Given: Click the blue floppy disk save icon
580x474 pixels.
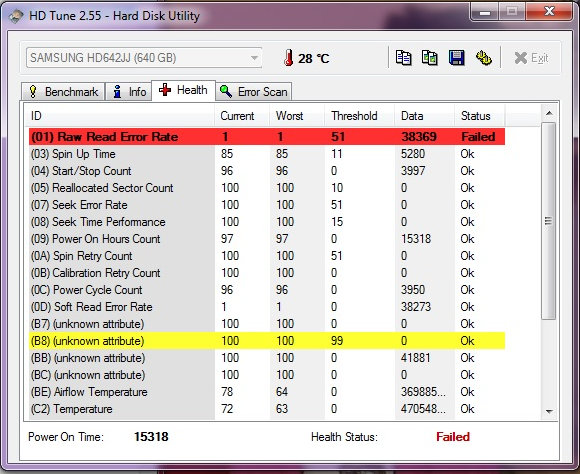Looking at the screenshot, I should (456, 58).
